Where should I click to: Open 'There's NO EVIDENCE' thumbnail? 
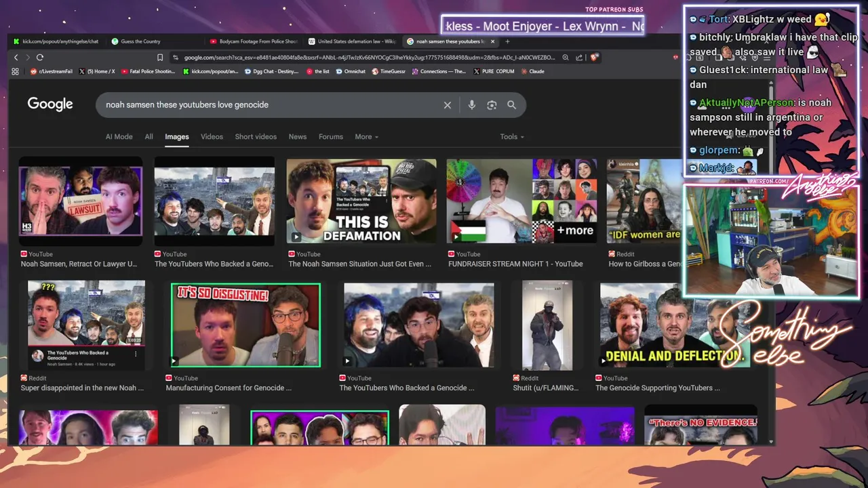701,425
